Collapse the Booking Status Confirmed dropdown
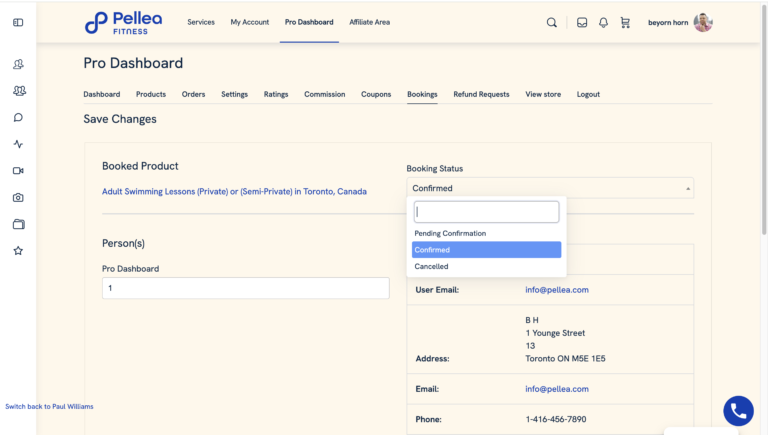Viewport: 768px width, 435px height. point(550,188)
